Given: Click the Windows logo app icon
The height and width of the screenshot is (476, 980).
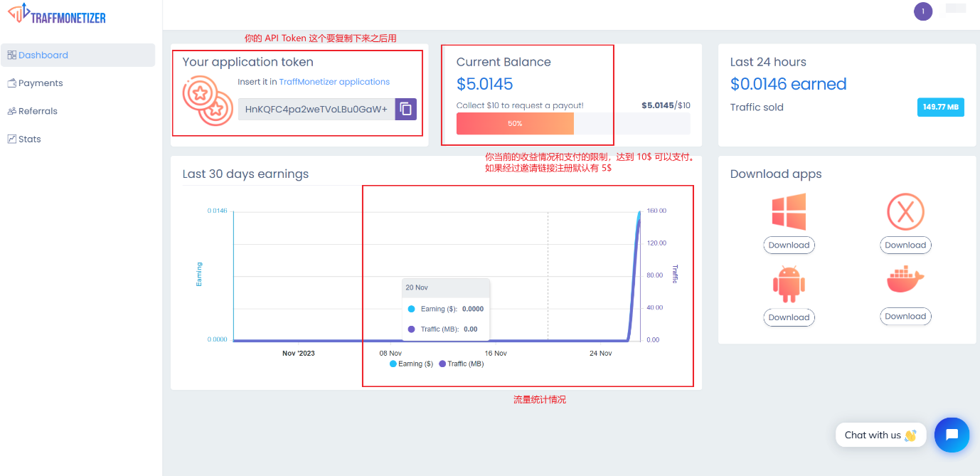Looking at the screenshot, I should point(789,211).
